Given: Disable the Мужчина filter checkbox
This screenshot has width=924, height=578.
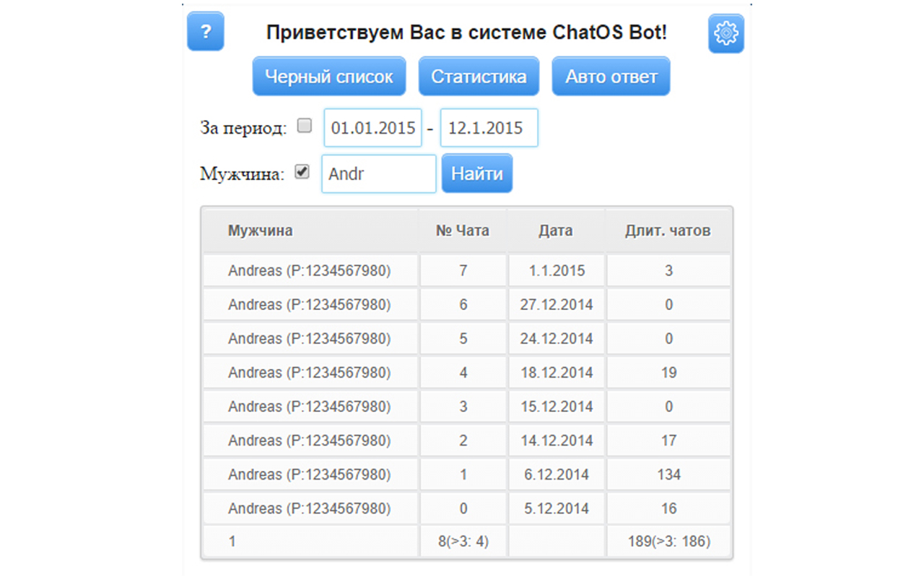Looking at the screenshot, I should (x=302, y=171).
